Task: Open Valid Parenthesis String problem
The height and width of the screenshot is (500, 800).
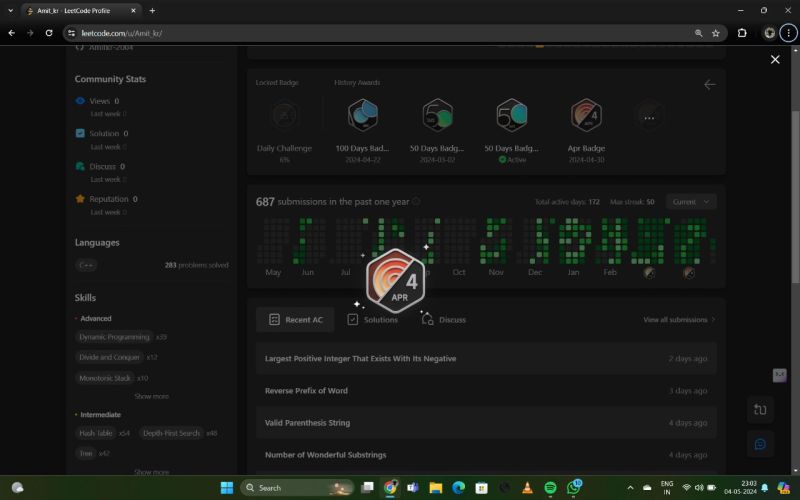Action: (x=486, y=423)
